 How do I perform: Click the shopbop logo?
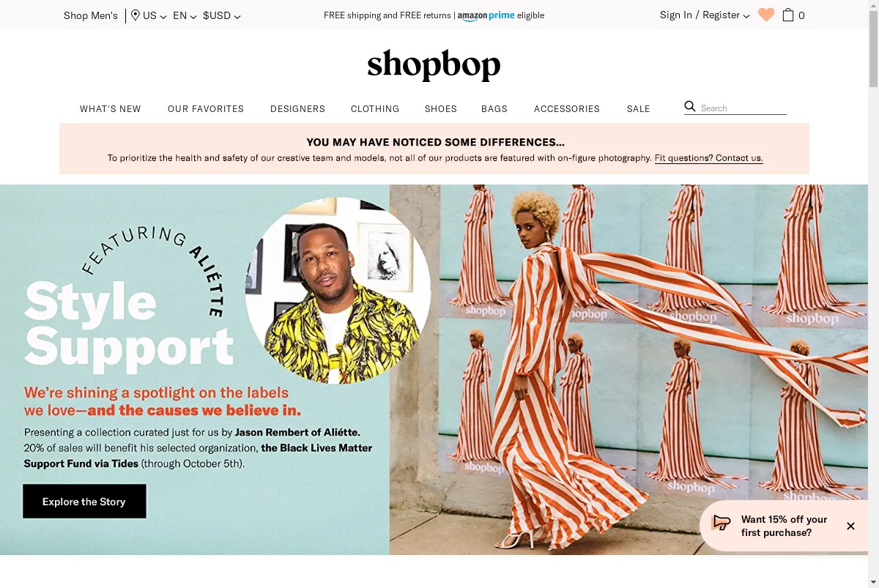434,65
